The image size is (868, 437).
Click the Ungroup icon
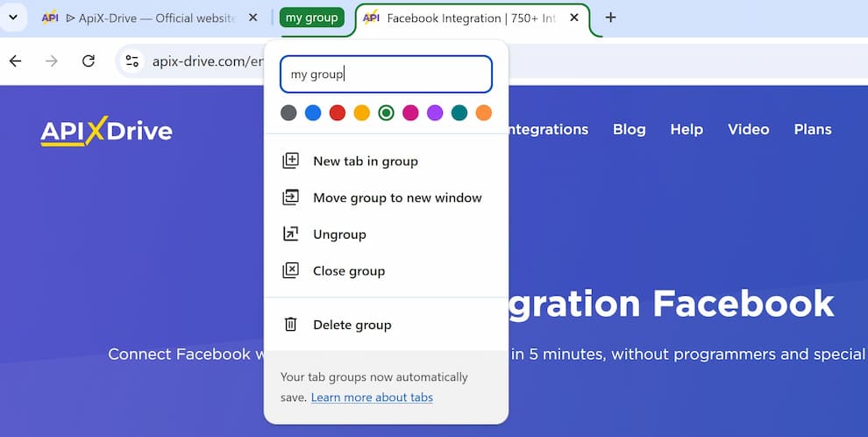click(x=290, y=233)
